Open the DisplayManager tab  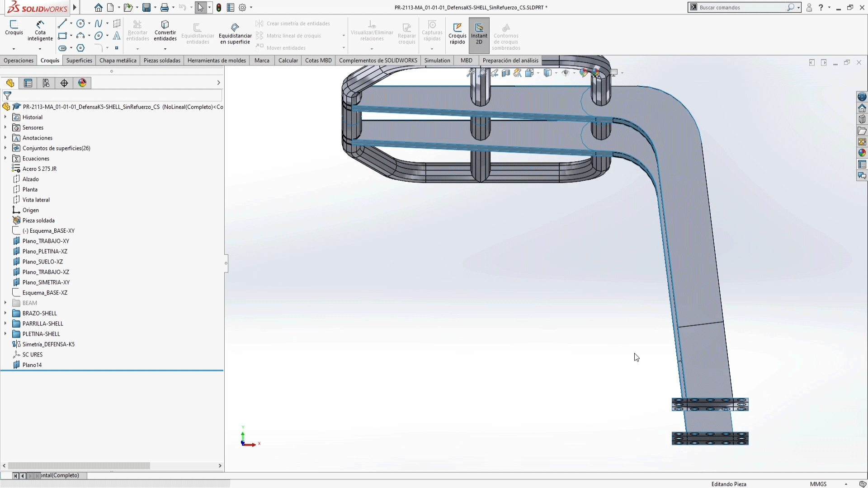tap(82, 83)
